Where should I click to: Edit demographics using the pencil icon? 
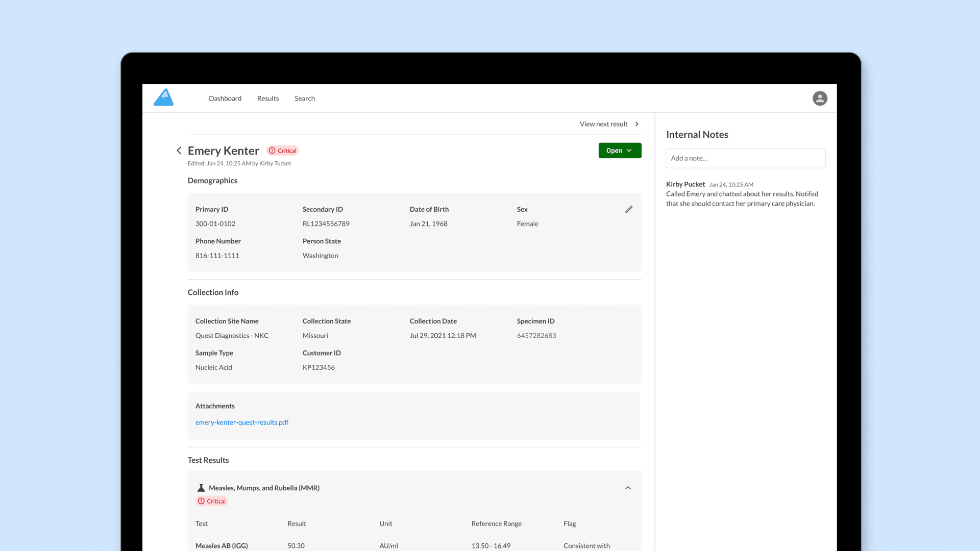(629, 209)
